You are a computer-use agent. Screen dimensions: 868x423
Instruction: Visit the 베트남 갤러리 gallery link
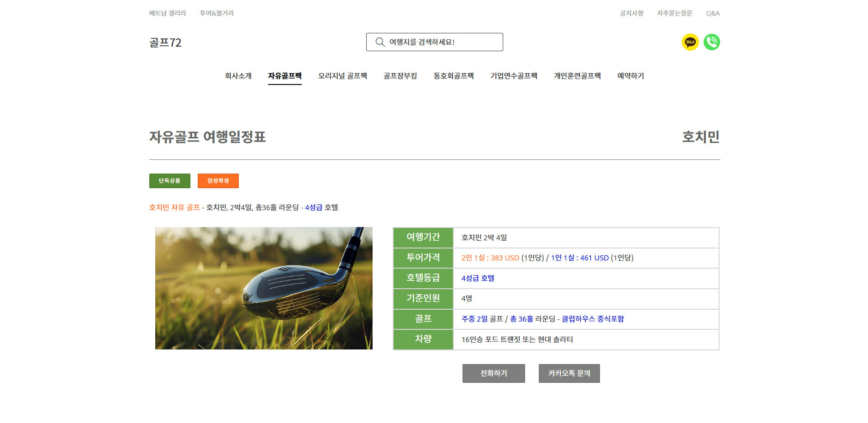tap(167, 13)
